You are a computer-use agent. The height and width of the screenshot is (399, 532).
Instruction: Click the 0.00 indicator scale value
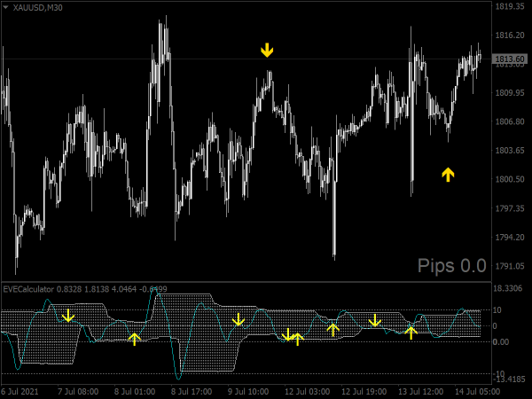click(x=501, y=341)
